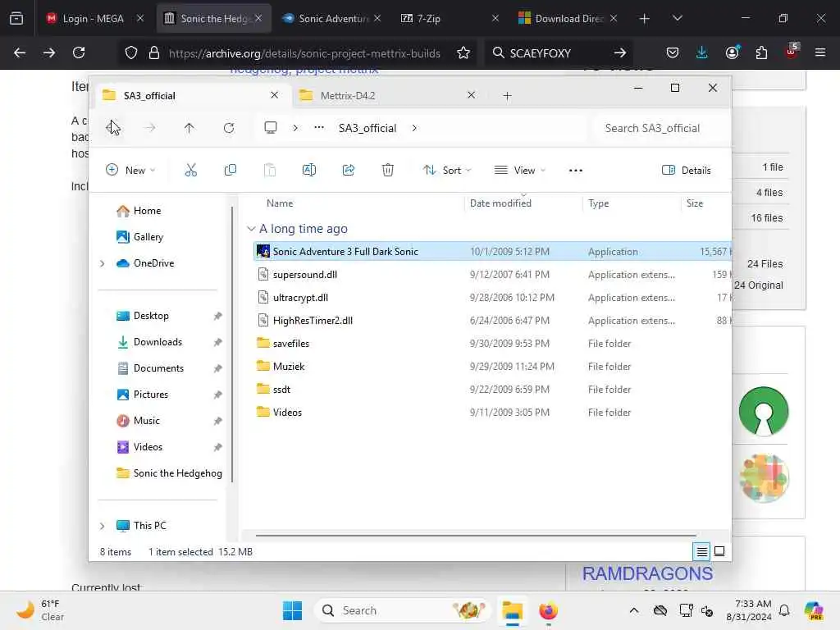Open Firefox extensions puzzle icon
Image resolution: width=840 pixels, height=630 pixels.
(761, 52)
